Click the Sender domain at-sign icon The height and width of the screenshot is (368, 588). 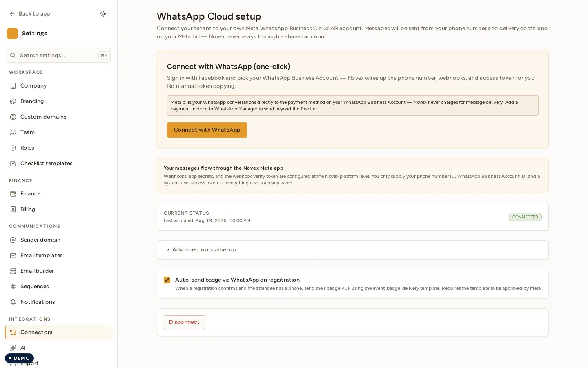[x=13, y=240]
